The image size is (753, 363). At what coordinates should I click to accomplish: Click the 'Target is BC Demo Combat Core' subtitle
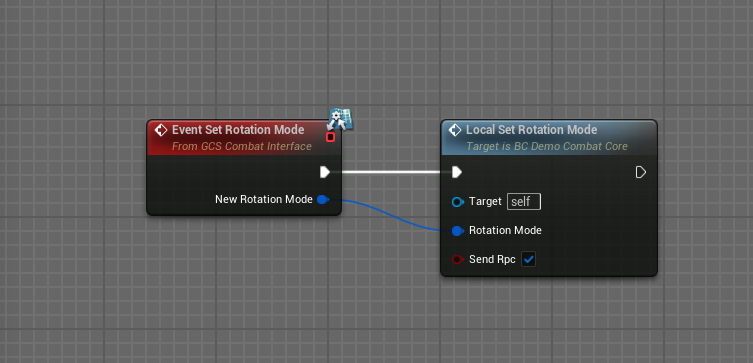pos(547,146)
